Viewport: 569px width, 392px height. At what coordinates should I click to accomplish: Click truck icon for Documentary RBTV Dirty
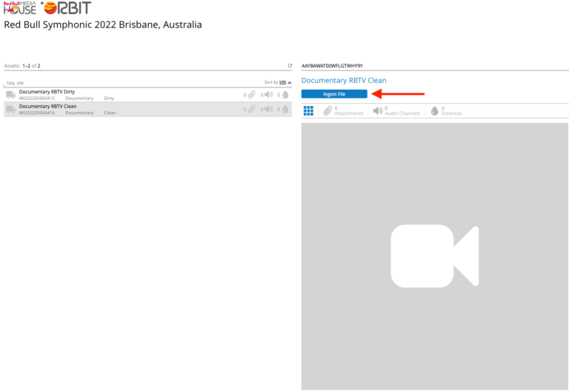point(10,95)
